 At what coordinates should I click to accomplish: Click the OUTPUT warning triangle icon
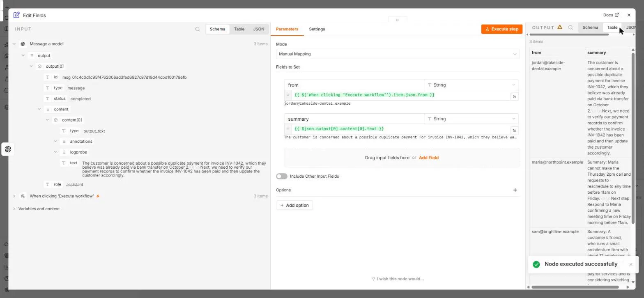pos(560,27)
